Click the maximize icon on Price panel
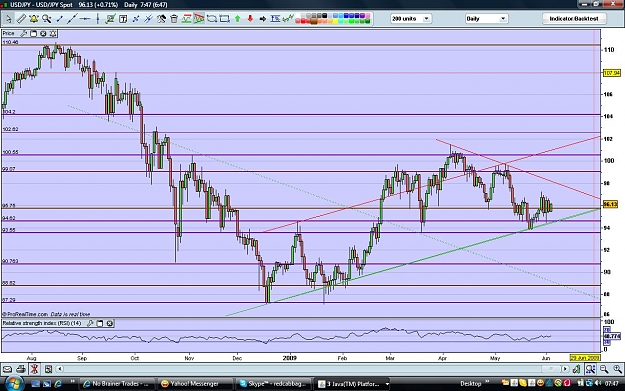625x391 pixels. (x=33, y=33)
